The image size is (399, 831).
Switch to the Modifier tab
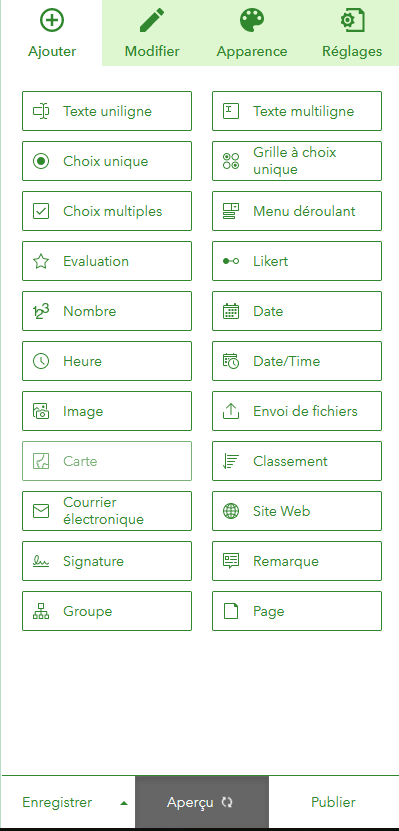152,33
